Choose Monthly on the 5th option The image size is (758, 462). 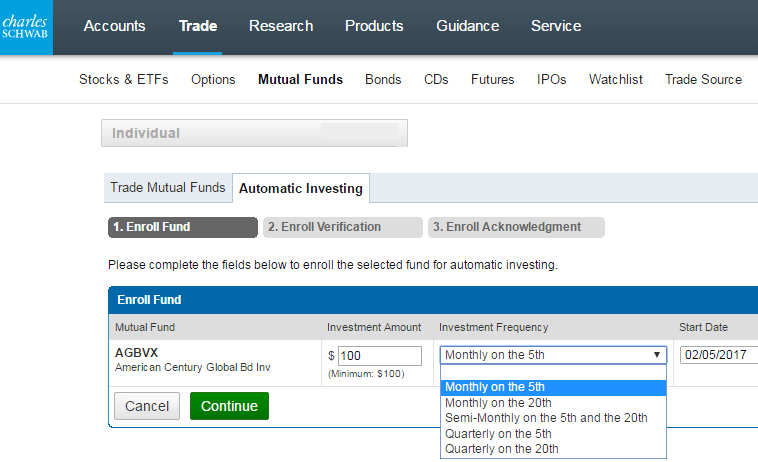(553, 388)
